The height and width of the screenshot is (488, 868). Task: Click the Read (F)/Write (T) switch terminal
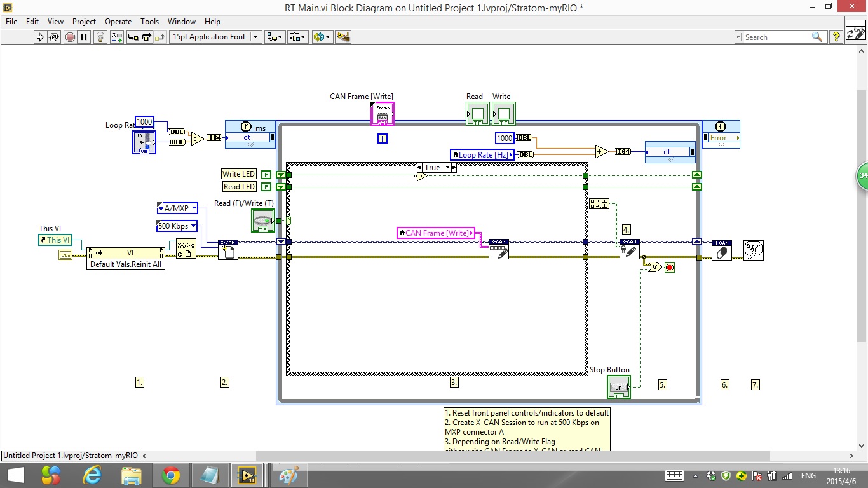click(263, 220)
